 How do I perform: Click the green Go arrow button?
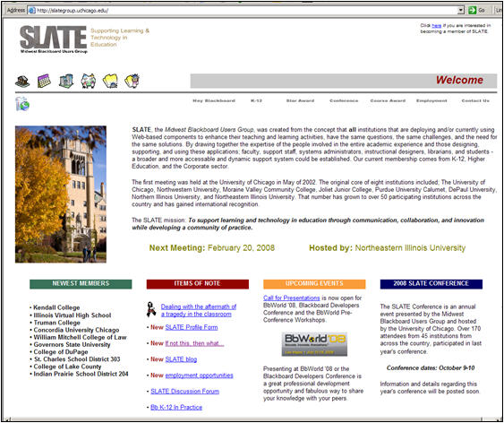(x=472, y=10)
